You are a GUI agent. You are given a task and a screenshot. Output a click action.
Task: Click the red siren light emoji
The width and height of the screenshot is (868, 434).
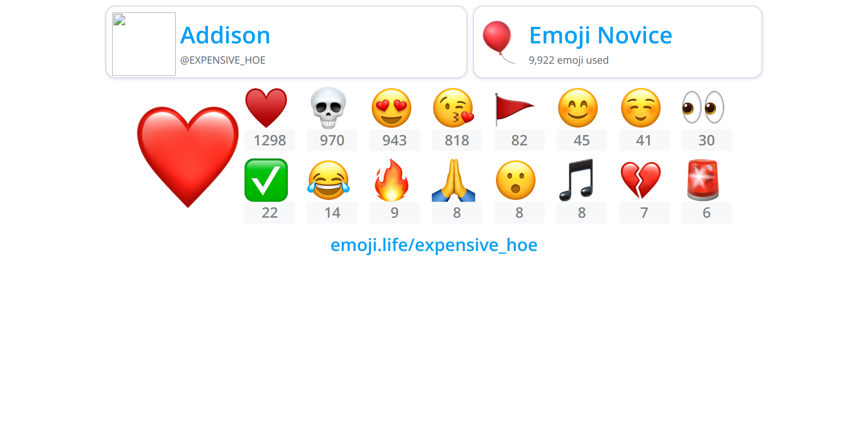[x=703, y=180]
